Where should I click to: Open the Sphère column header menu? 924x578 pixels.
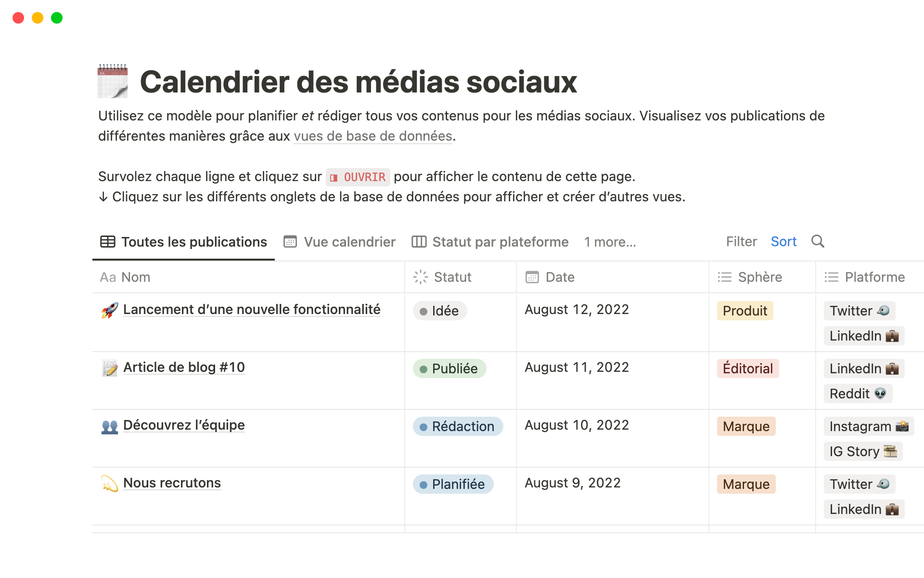(x=759, y=277)
